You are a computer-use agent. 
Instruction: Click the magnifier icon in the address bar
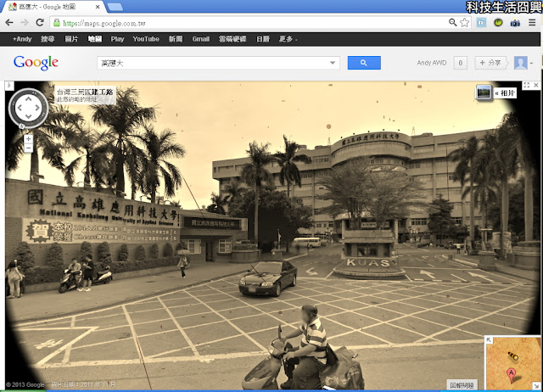point(452,23)
